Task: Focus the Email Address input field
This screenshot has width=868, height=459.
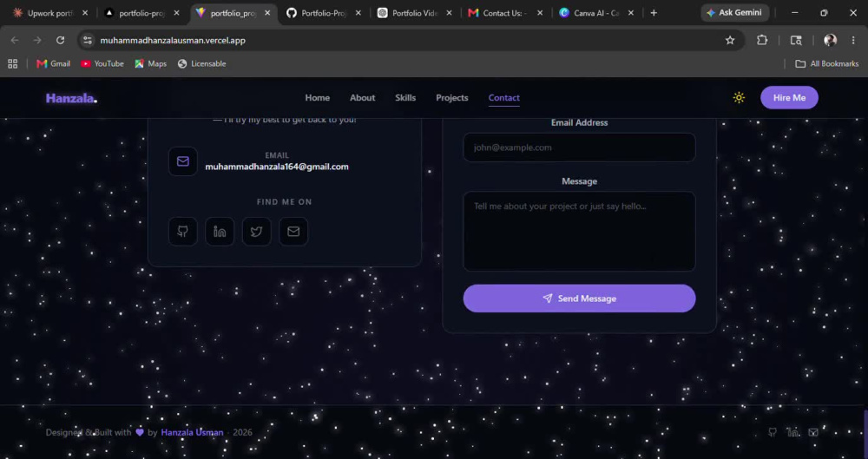Action: (x=579, y=148)
